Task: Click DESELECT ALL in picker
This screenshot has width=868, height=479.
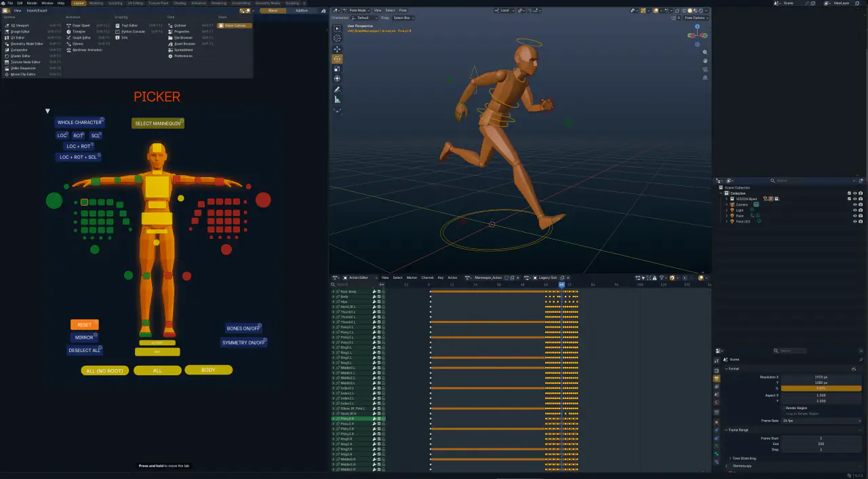Action: pos(85,350)
